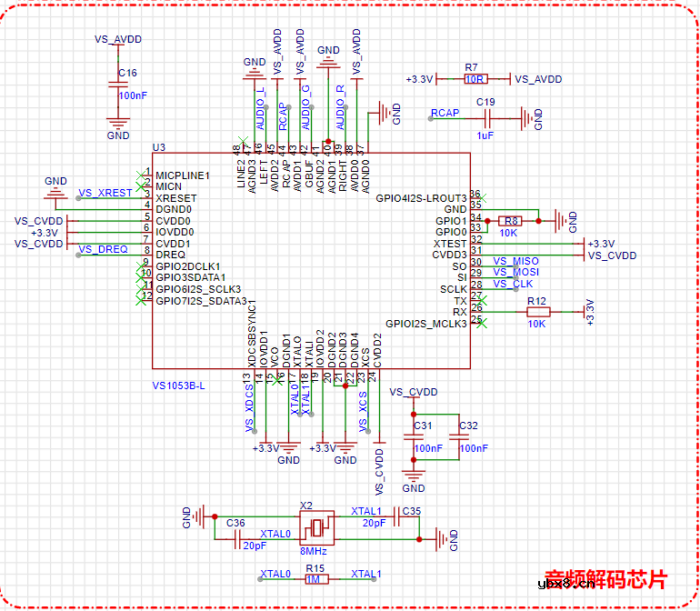Image resolution: width=700 pixels, height=611 pixels.
Task: Select the VS_MOSI net label
Action: click(515, 272)
